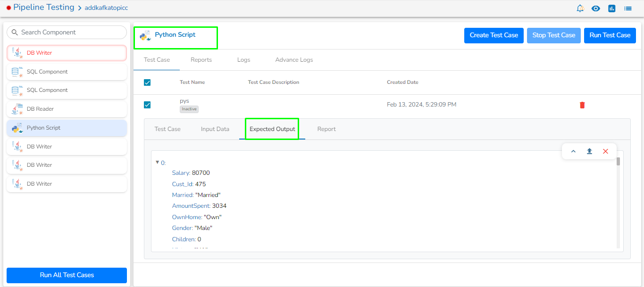The height and width of the screenshot is (287, 644).
Task: Close the output panel with red X
Action: [606, 151]
